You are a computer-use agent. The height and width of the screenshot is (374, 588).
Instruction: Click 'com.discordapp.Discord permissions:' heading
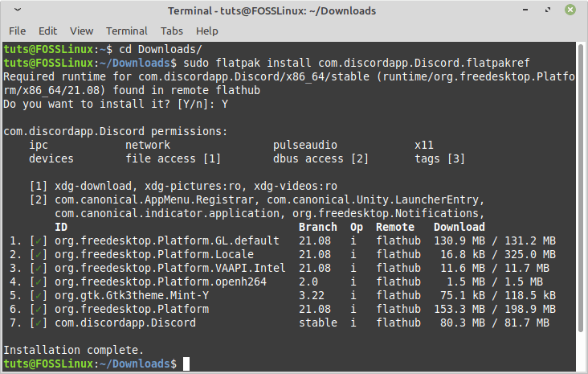(116, 131)
